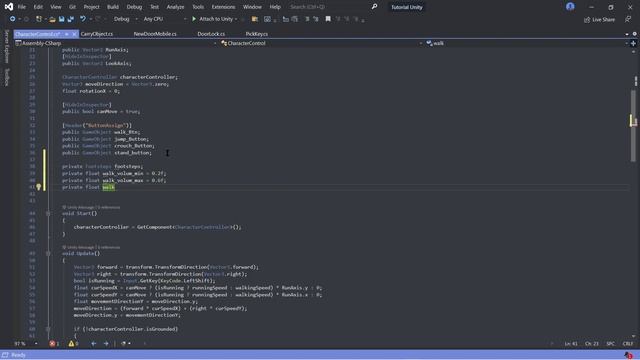This screenshot has width=640, height=360.
Task: Switch to the CarryObject.cs tab
Action: tap(97, 34)
